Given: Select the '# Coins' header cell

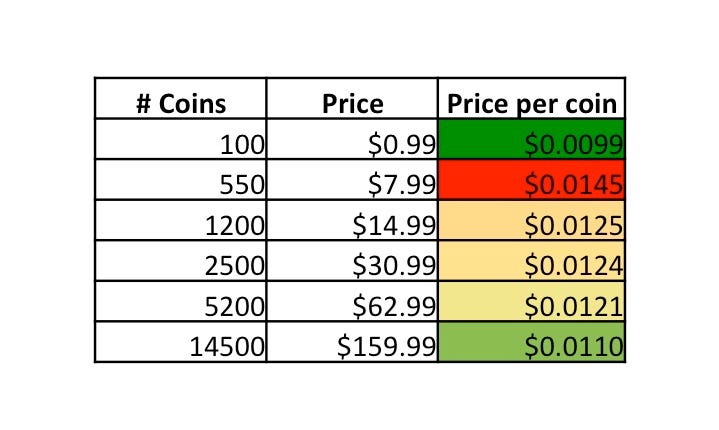Looking at the screenshot, I should coord(180,99).
